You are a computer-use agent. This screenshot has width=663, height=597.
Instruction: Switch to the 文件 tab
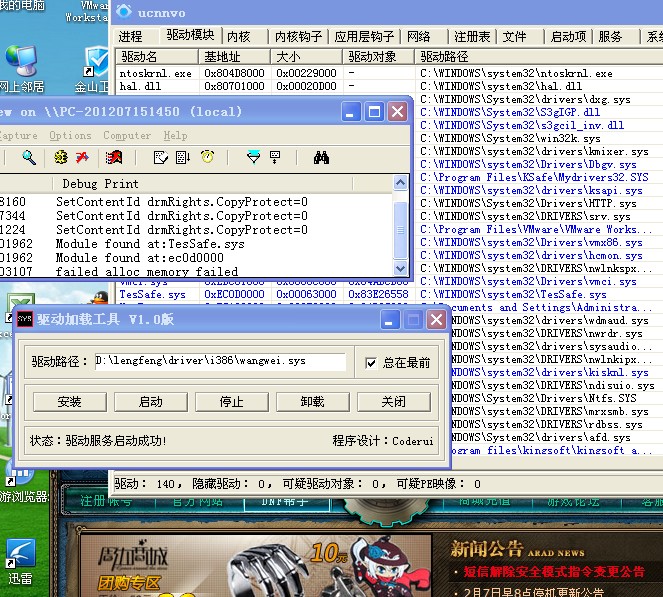pos(515,37)
